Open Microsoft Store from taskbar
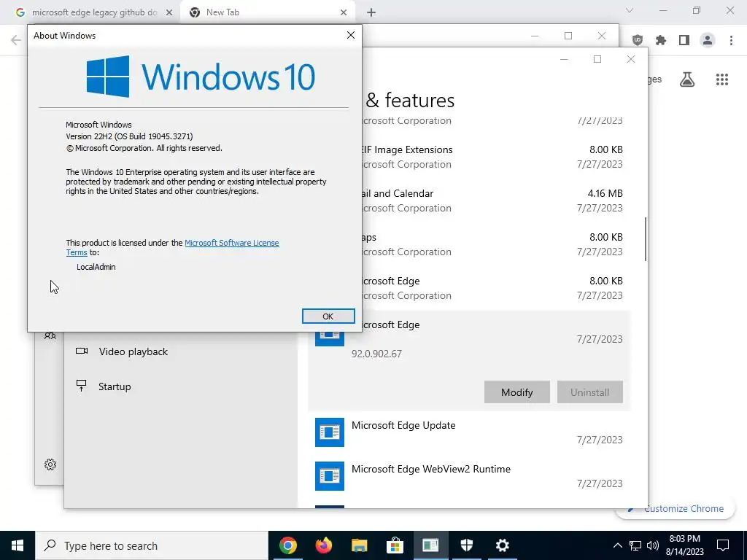The image size is (747, 560). pos(395,545)
